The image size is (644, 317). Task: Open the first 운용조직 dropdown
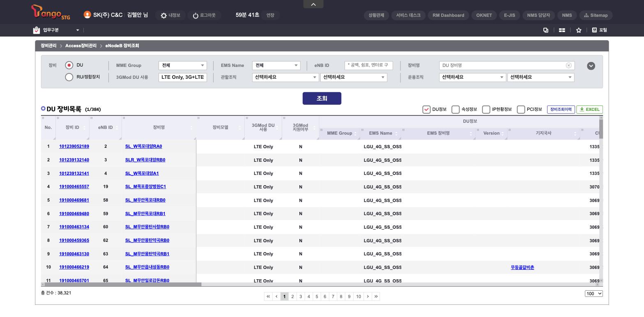point(472,77)
